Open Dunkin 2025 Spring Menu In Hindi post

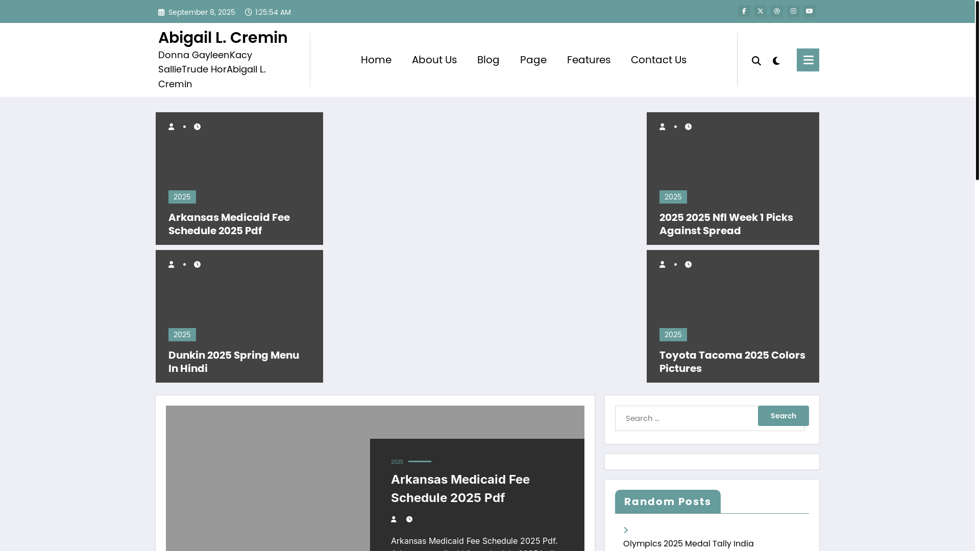[234, 362]
